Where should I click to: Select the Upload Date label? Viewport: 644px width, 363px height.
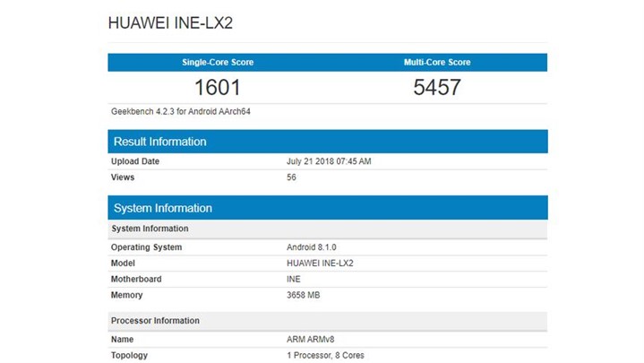coord(135,161)
